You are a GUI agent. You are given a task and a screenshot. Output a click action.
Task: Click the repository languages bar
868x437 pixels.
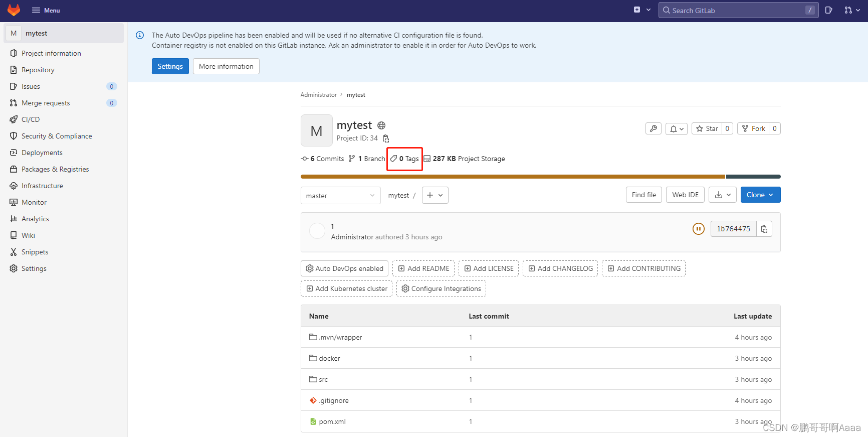click(x=540, y=177)
